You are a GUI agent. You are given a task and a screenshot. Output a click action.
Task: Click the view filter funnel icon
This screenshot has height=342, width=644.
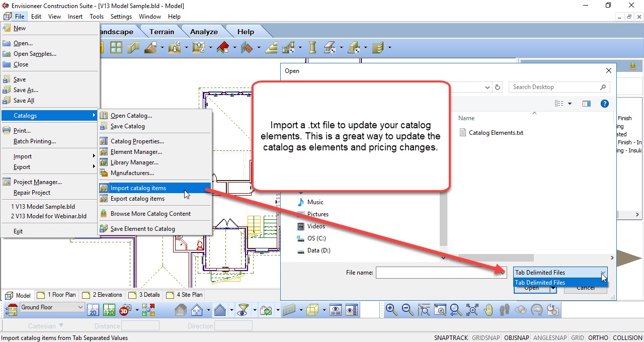(243, 310)
